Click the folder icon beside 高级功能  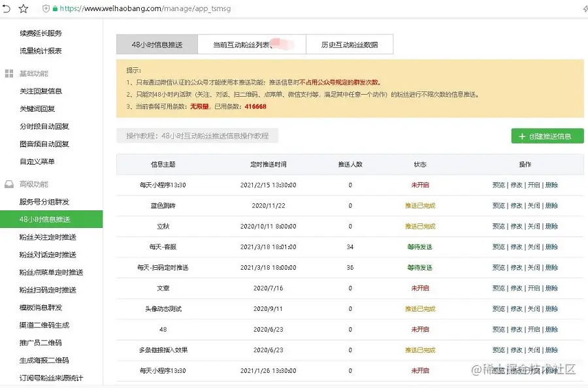(8, 183)
